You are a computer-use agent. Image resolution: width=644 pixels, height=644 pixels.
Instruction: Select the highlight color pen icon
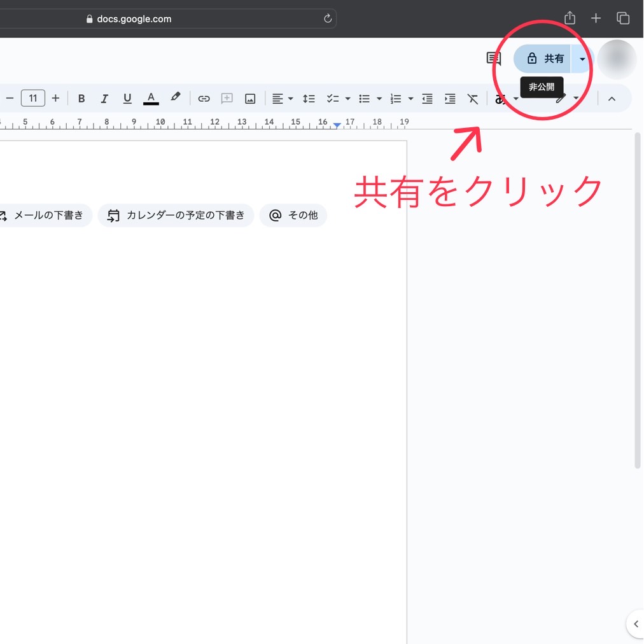coord(176,98)
